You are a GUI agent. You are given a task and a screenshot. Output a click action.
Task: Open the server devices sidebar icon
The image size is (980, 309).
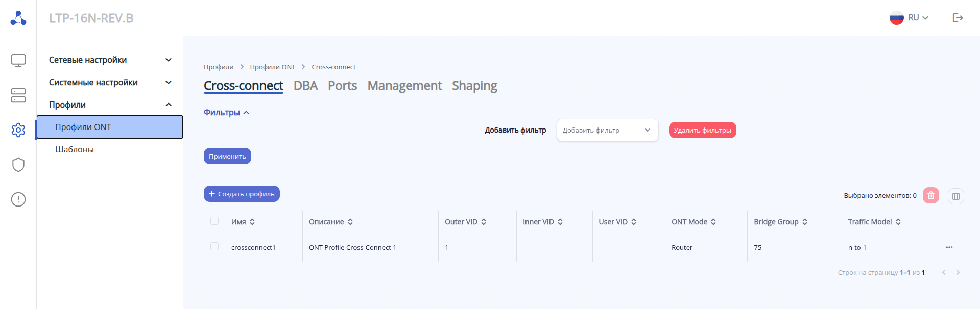pos(18,95)
